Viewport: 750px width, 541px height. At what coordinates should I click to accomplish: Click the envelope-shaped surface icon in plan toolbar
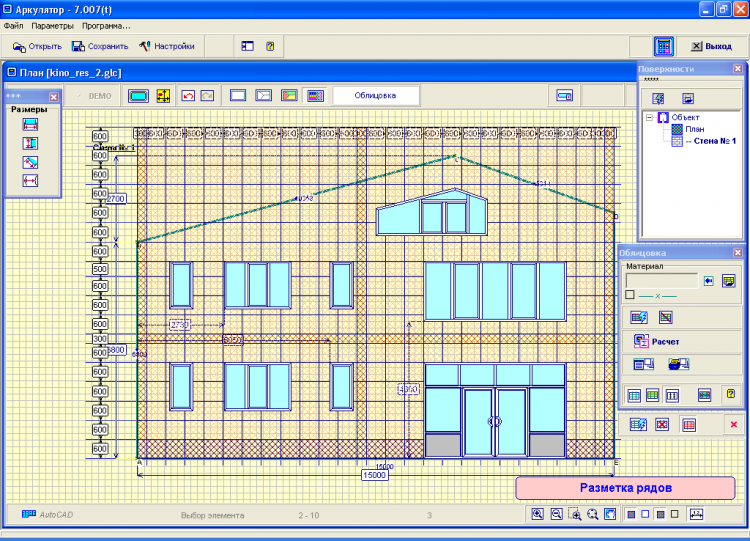pos(264,96)
